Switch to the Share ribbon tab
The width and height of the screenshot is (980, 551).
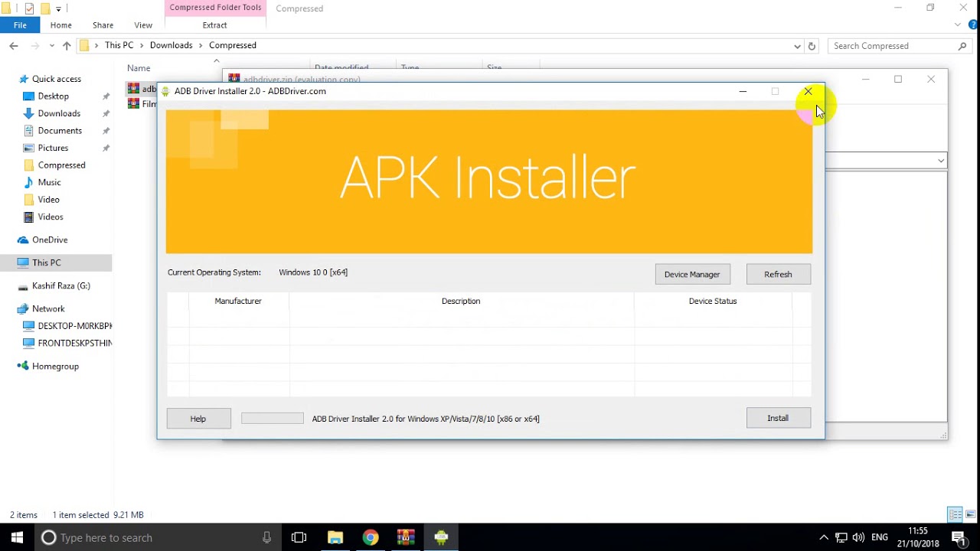tap(103, 25)
